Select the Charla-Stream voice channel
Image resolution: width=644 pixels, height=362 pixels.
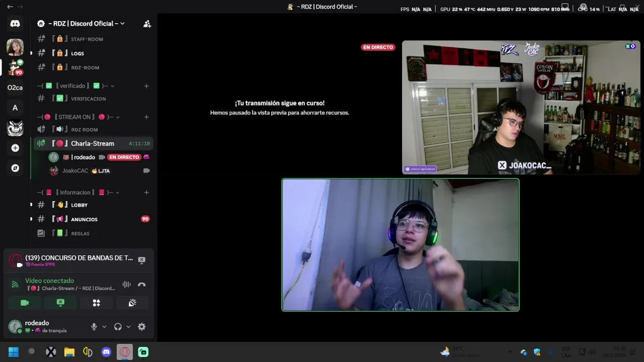pyautogui.click(x=94, y=143)
